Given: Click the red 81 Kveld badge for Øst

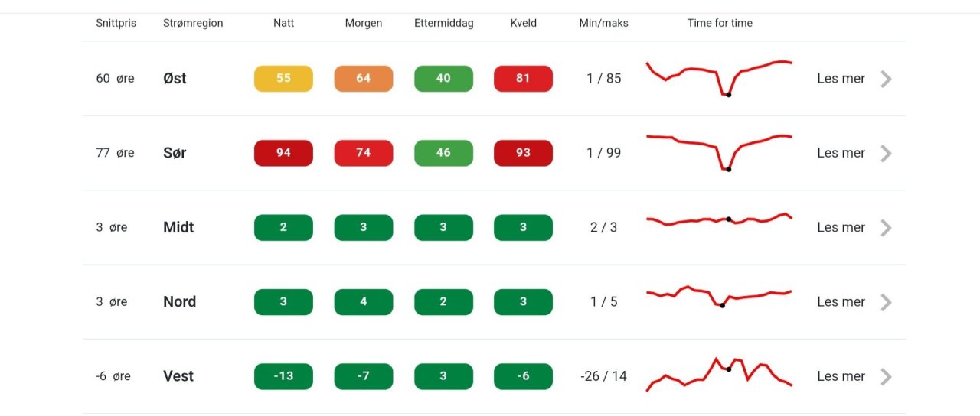Looking at the screenshot, I should (x=523, y=79).
